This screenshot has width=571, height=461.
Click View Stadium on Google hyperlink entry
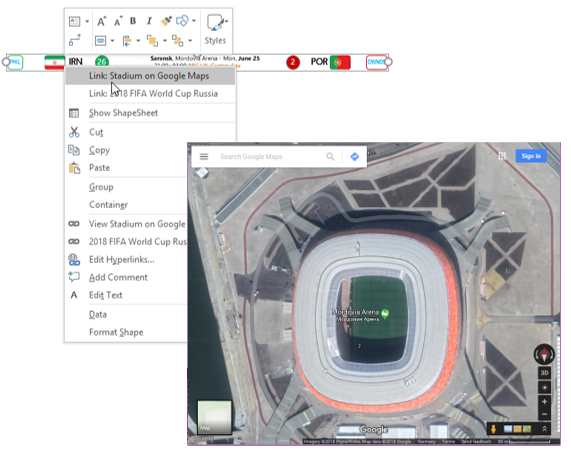126,224
